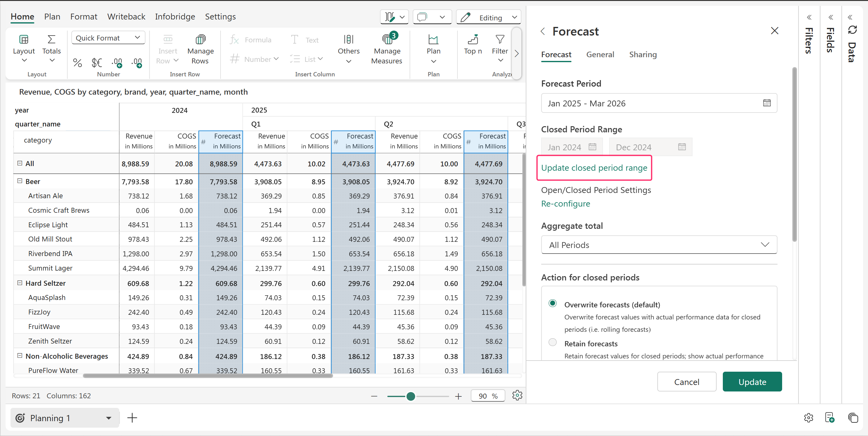Click the percentage format icon

[x=77, y=63]
